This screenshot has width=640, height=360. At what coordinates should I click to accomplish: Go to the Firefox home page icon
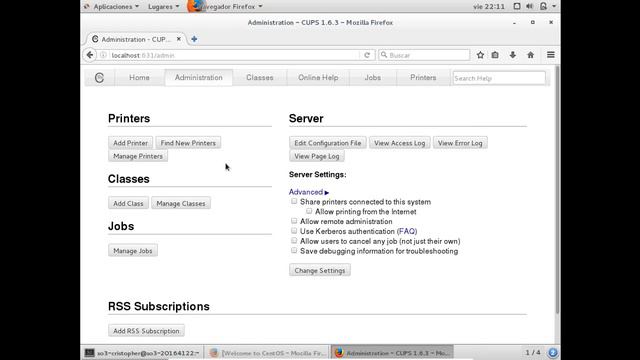click(x=531, y=55)
